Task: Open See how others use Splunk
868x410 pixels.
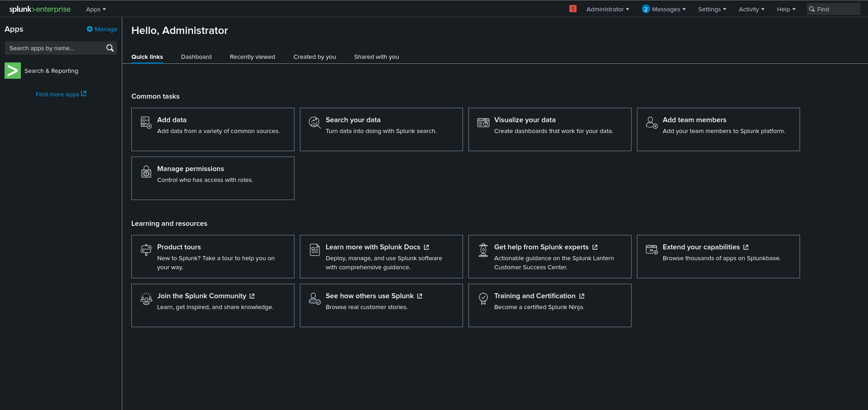Action: coord(381,305)
